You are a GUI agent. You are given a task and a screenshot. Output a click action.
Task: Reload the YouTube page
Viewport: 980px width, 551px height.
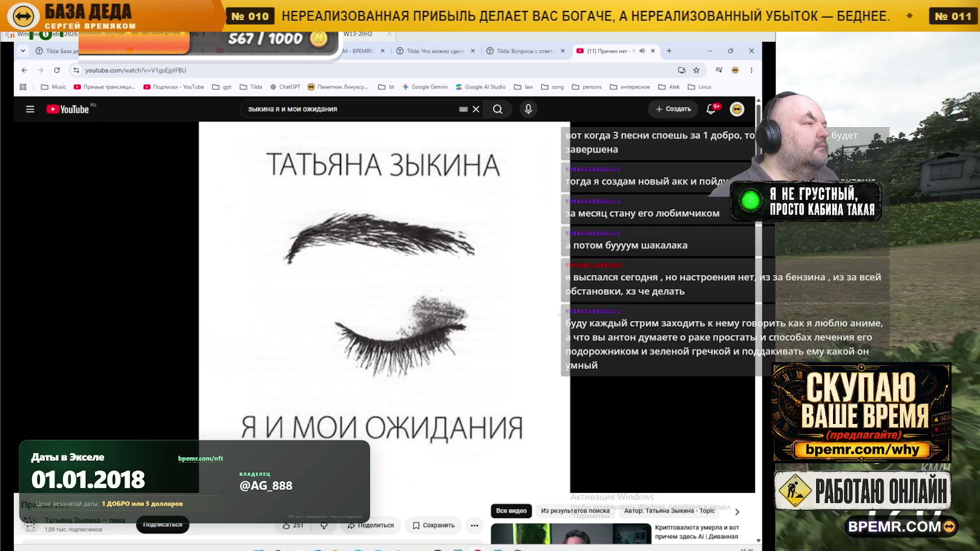pos(57,70)
